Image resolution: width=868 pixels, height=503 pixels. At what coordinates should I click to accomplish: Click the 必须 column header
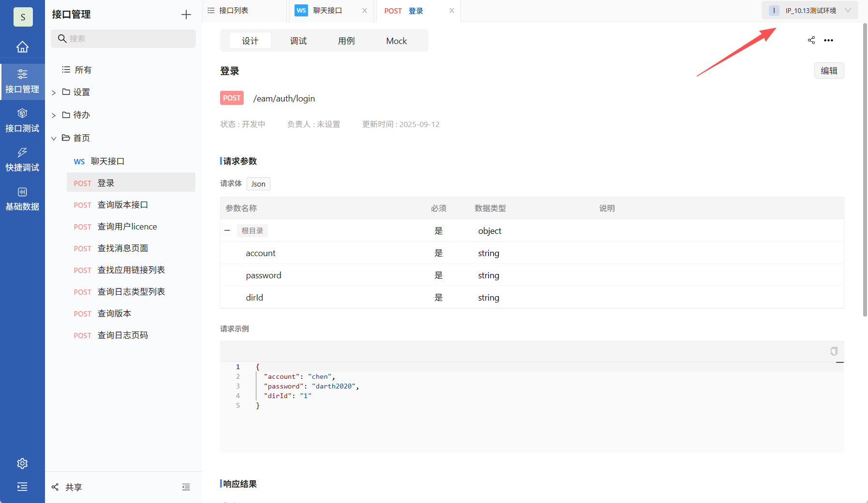(x=439, y=208)
